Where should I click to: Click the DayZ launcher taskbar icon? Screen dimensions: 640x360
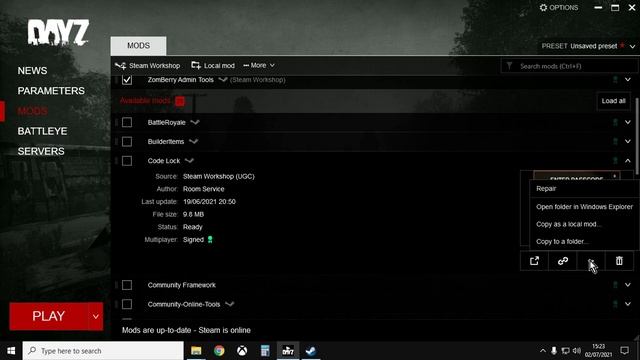click(288, 351)
